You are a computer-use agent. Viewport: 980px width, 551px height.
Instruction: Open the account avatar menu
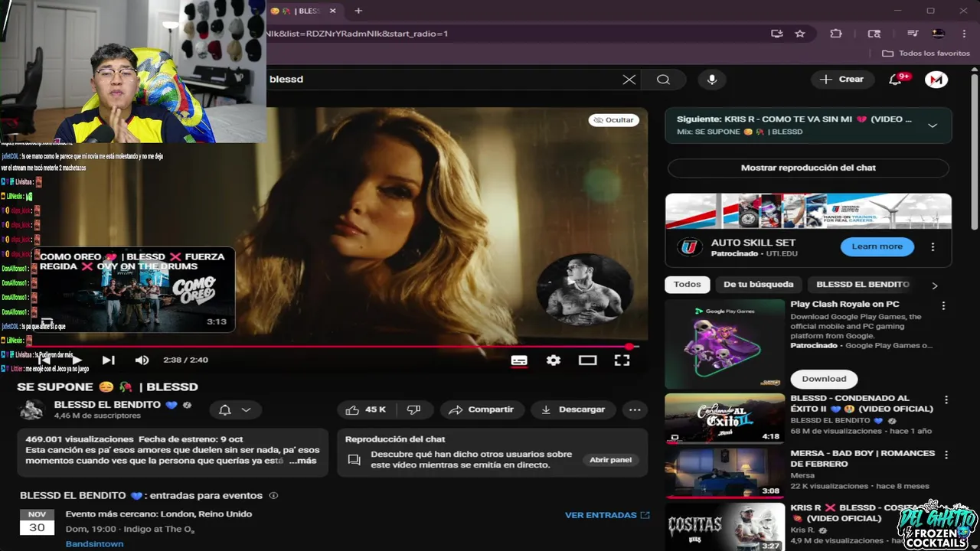tap(936, 80)
